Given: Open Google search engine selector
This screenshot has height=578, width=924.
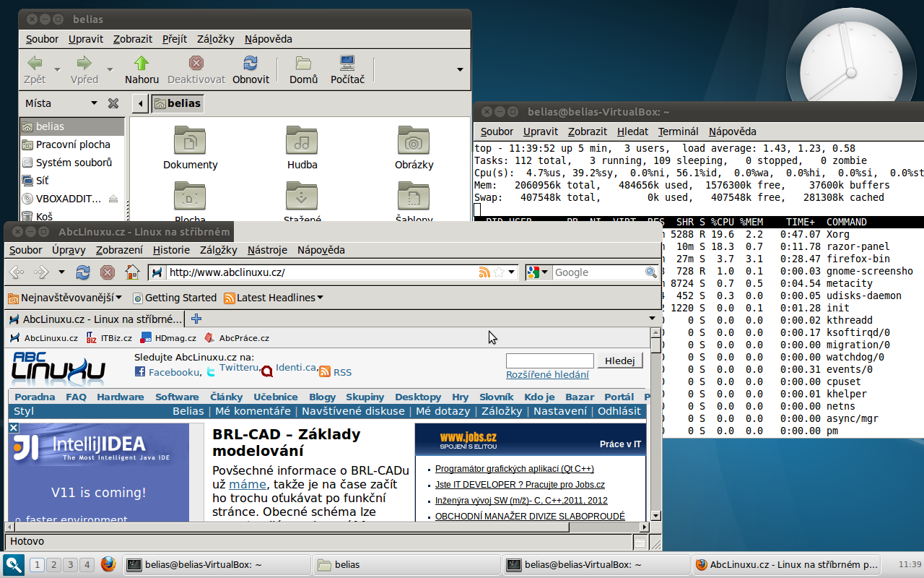Looking at the screenshot, I should [x=538, y=272].
